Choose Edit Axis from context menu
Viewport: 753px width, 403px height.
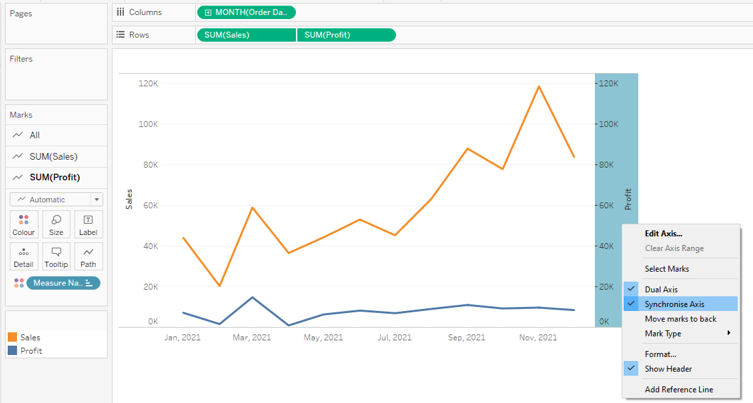[663, 233]
